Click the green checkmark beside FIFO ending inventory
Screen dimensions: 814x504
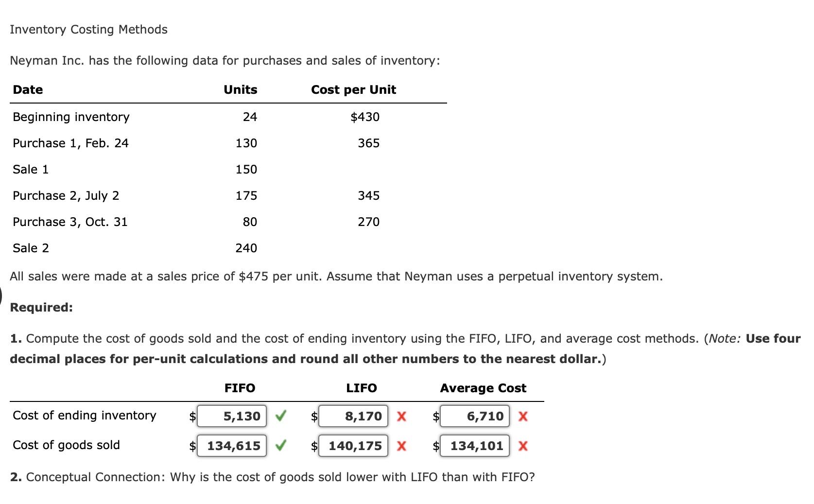tap(282, 416)
